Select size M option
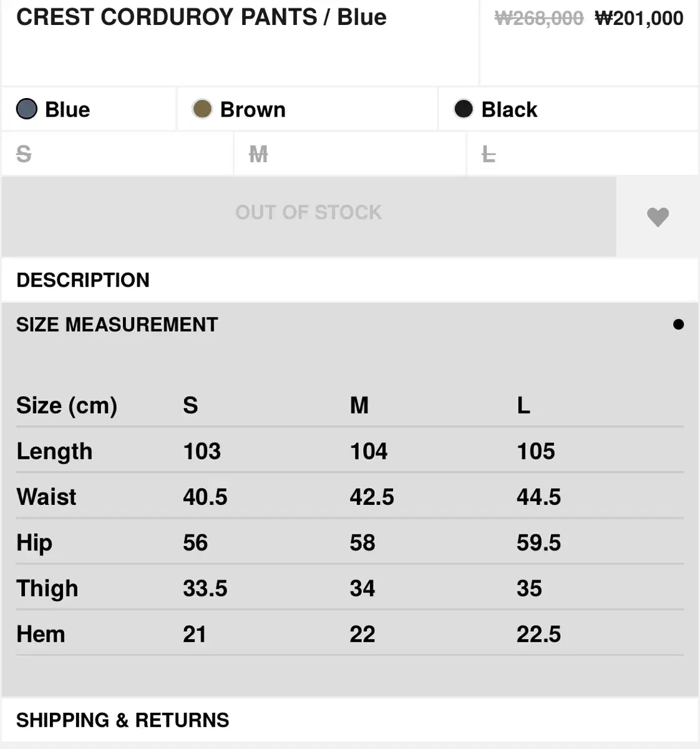700x749 pixels. 258,154
